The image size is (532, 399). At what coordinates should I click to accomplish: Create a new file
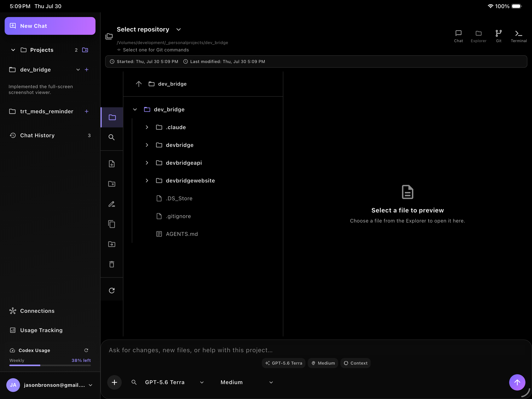112,164
